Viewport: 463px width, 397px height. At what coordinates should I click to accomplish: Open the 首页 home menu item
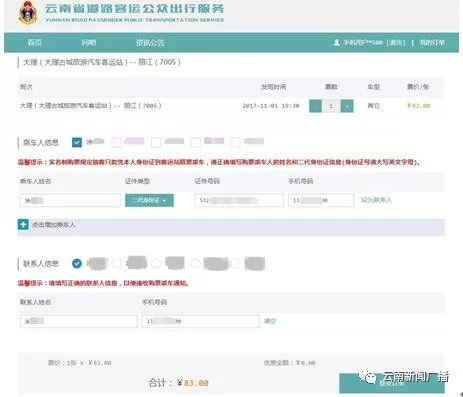[35, 43]
